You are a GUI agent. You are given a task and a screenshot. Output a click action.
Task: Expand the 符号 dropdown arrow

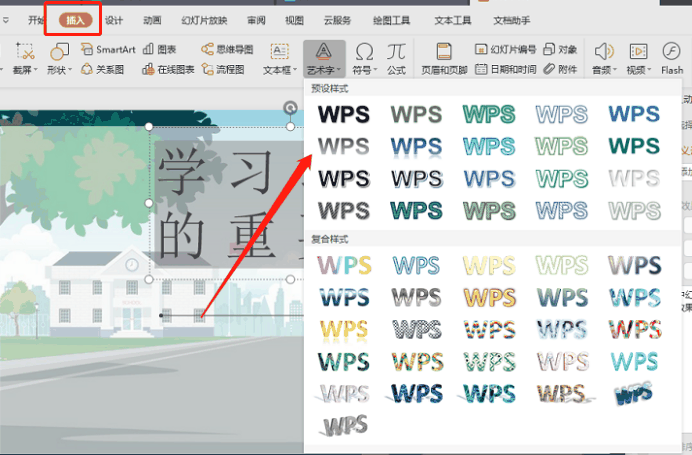pos(375,70)
